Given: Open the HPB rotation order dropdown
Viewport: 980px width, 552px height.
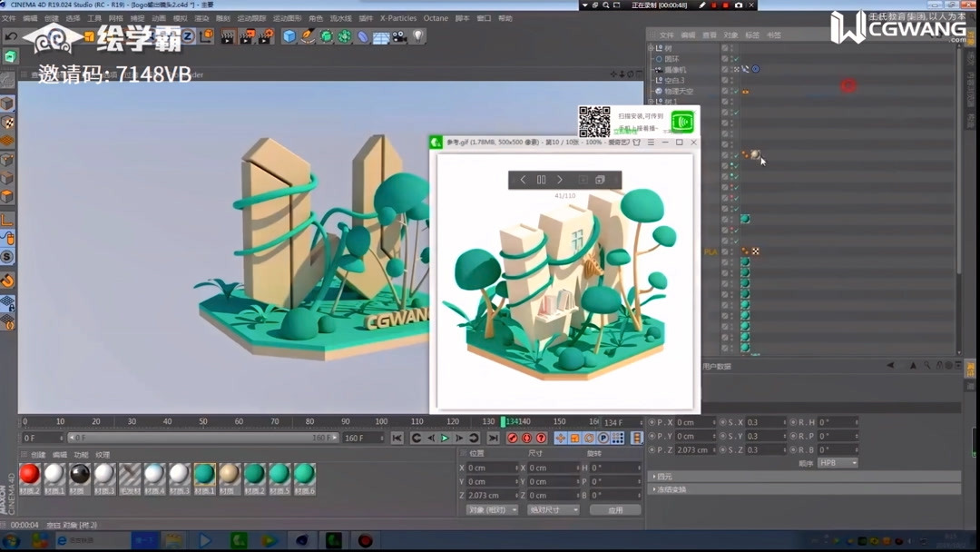Looking at the screenshot, I should pyautogui.click(x=837, y=463).
